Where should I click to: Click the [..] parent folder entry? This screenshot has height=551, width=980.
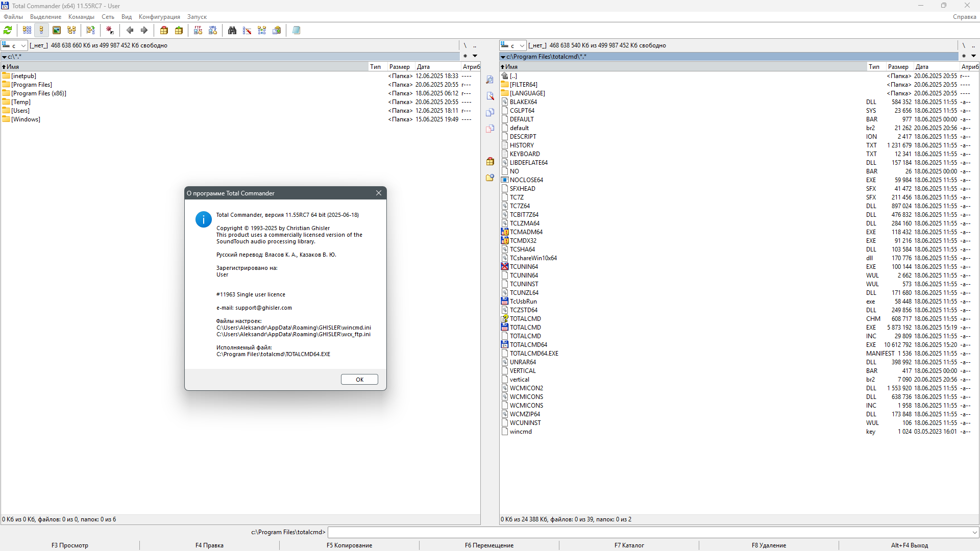pyautogui.click(x=739, y=76)
